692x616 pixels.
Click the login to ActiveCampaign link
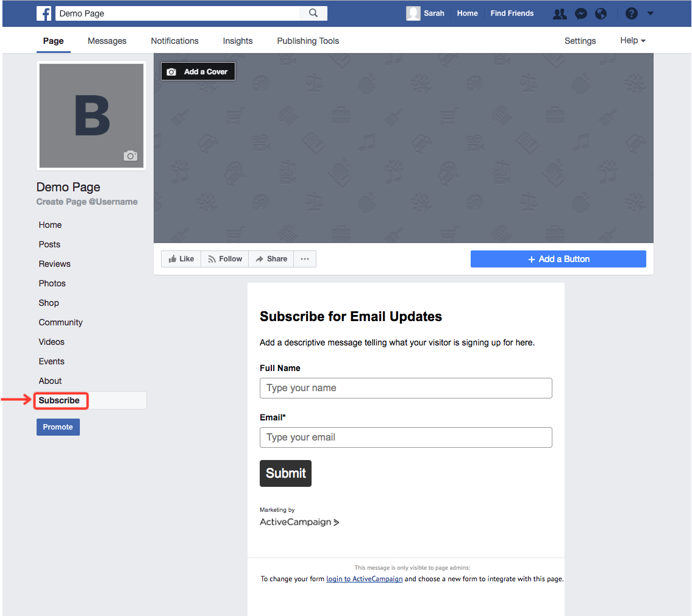(364, 579)
